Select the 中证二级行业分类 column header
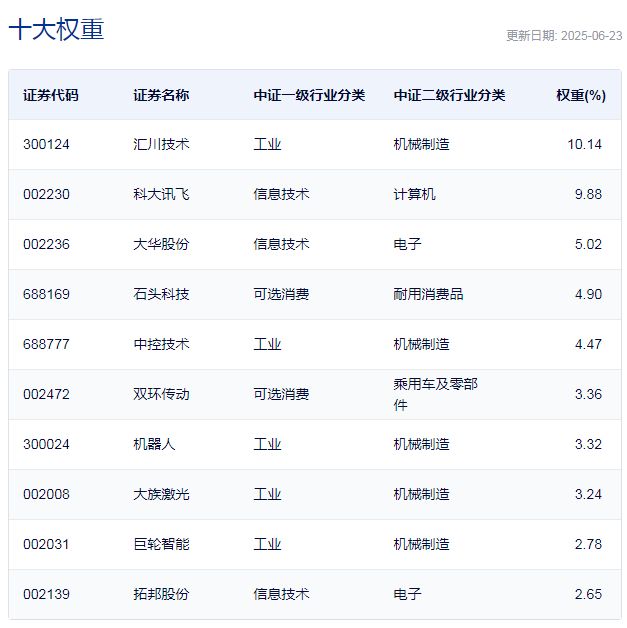Image resolution: width=627 pixels, height=628 pixels. tap(449, 95)
